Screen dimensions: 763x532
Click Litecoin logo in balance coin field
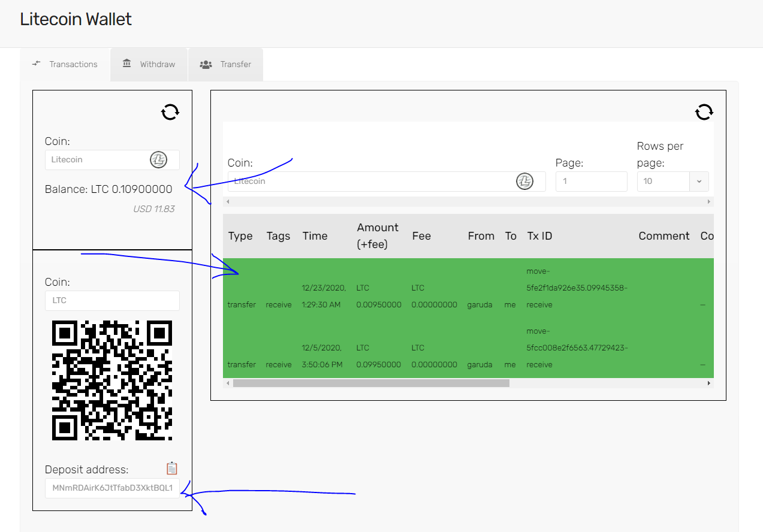158,160
